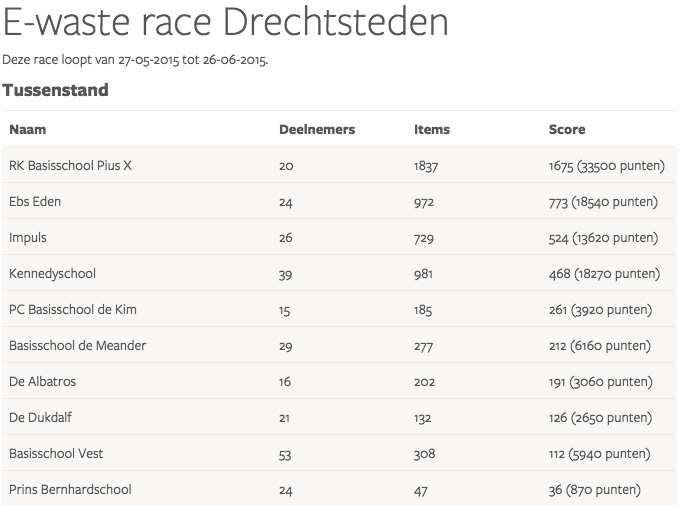Click Kennedyschool's score 468 (18270 punten)
Viewport: 683px width, 505px height.
(604, 274)
